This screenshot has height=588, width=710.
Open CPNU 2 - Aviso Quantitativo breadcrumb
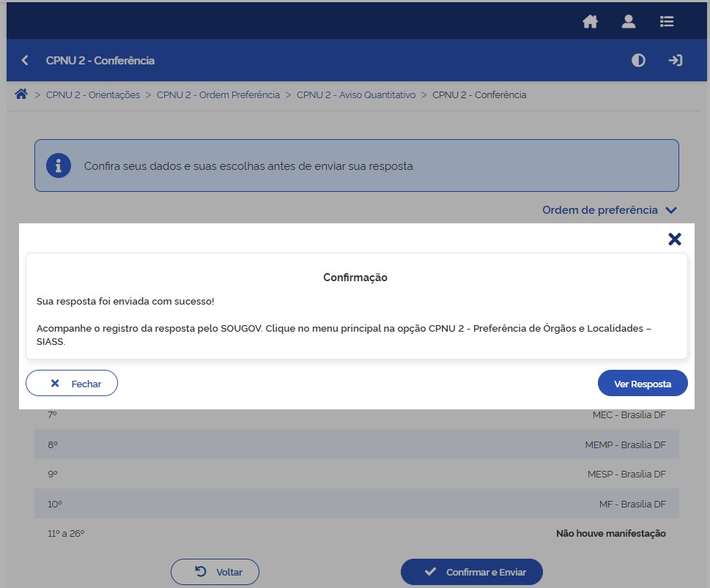(x=356, y=94)
